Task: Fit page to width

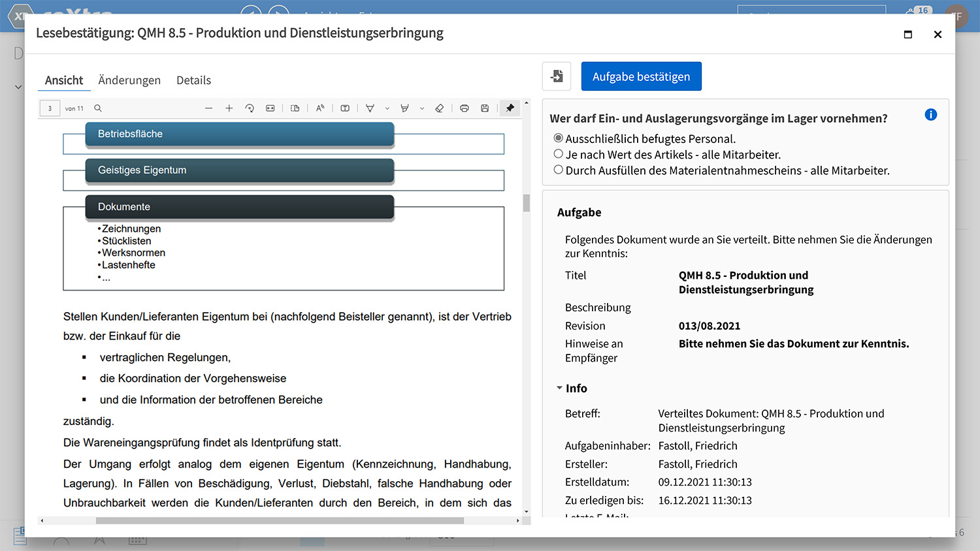Action: click(x=270, y=108)
